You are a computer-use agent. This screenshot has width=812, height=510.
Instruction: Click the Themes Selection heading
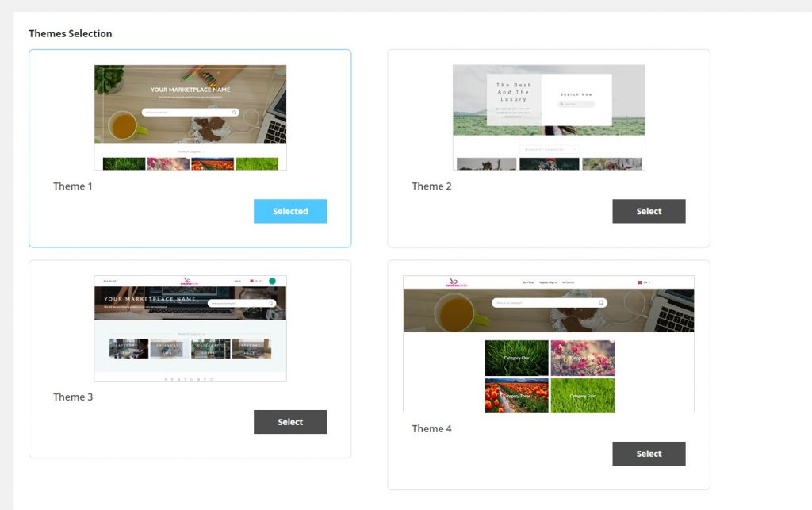[x=71, y=33]
